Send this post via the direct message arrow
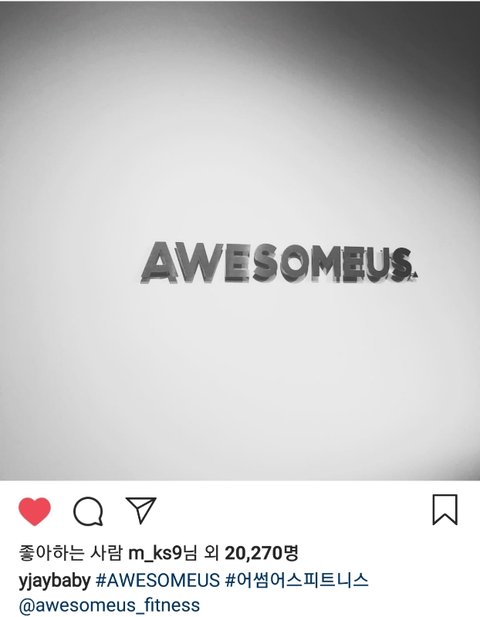Image resolution: width=480 pixels, height=617 pixels. click(141, 510)
